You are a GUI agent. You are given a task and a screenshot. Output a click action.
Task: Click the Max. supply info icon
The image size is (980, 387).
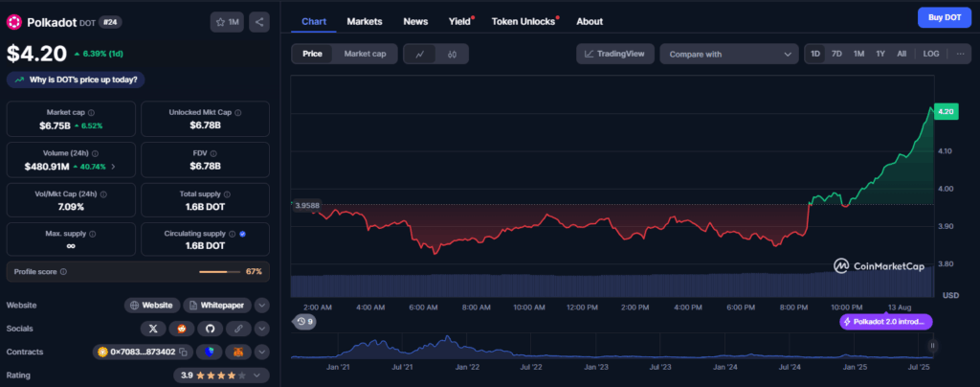coord(93,234)
